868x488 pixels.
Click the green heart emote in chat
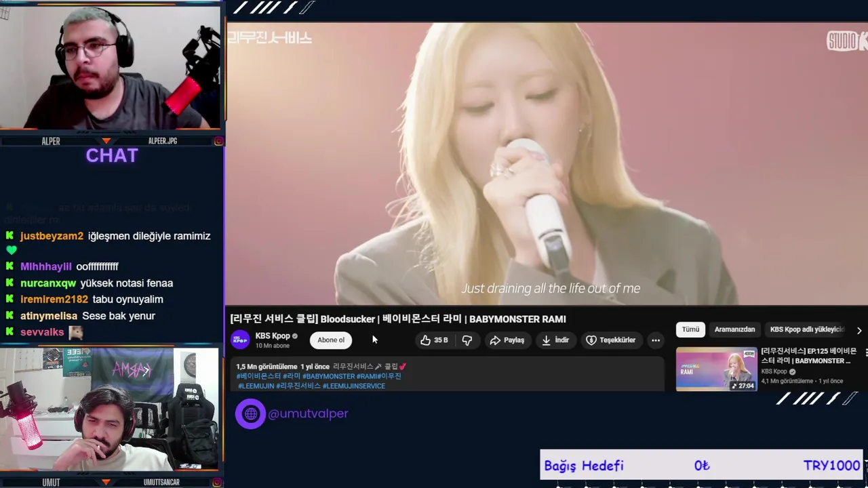(11, 250)
